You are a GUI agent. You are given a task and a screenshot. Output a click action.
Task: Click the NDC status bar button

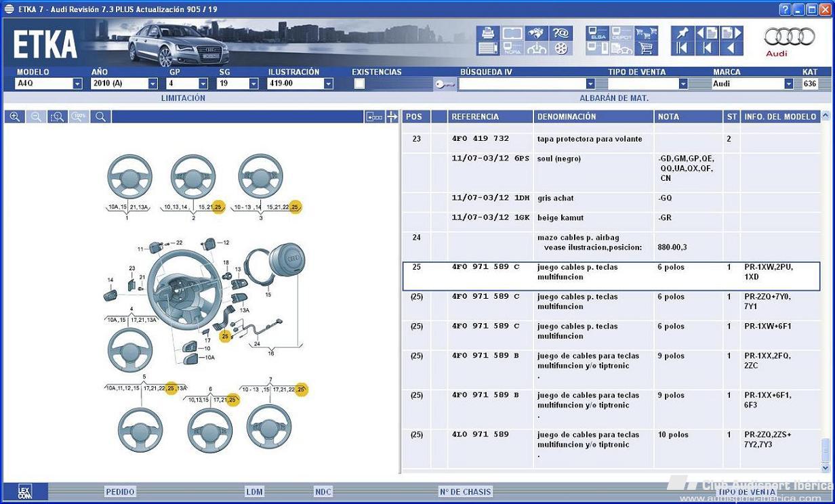point(323,492)
